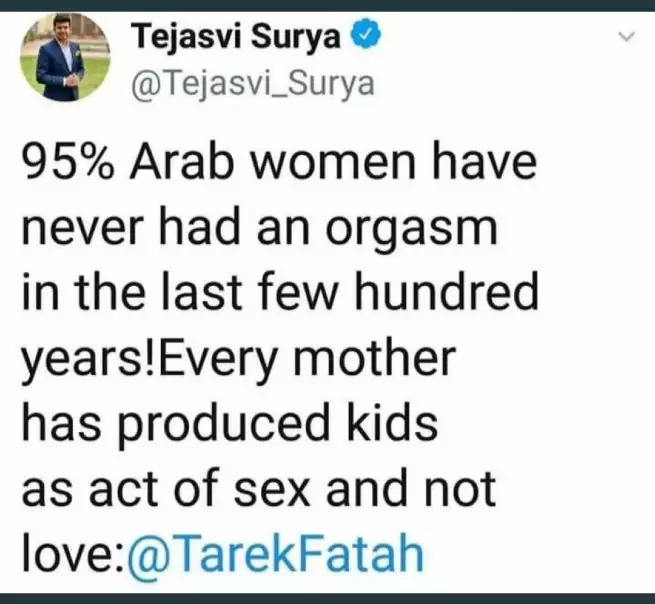Click the dark bar above the tweet
The height and width of the screenshot is (604, 655).
[x=328, y=5]
